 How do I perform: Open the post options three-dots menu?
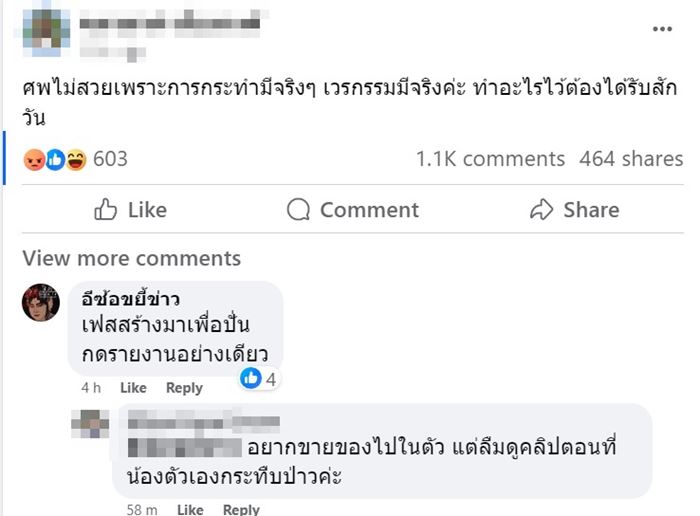[x=662, y=29]
